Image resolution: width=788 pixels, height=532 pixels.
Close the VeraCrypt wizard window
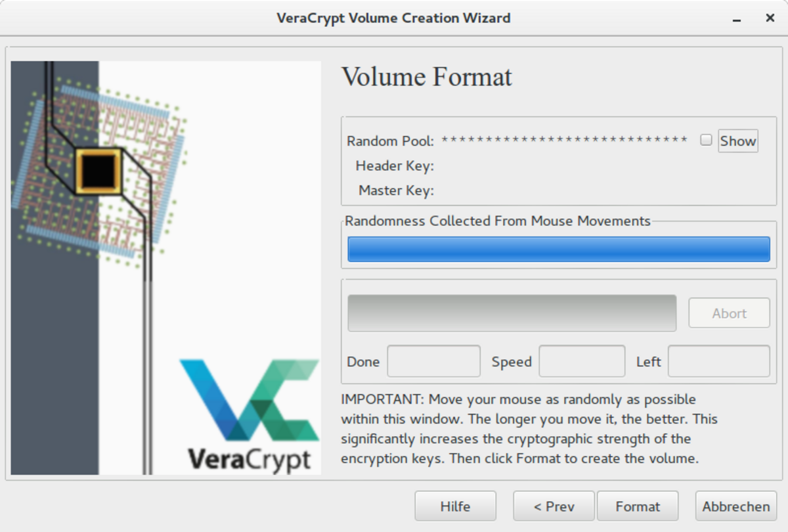770,18
